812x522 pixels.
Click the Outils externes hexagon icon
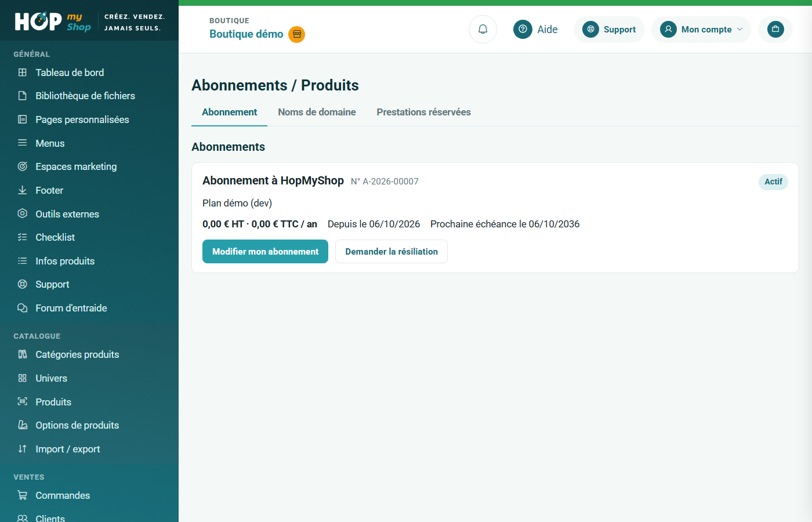coord(23,213)
